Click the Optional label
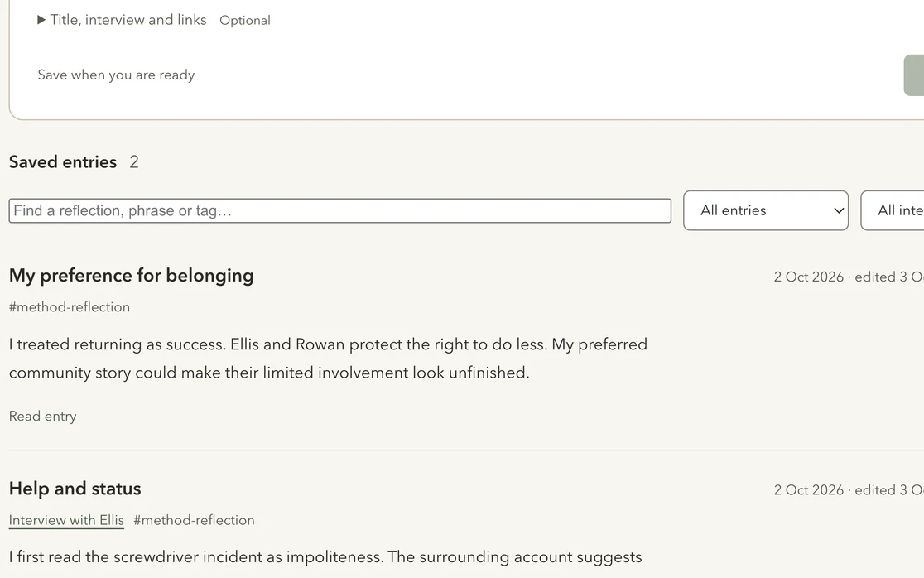Screen dimensions: 924x578 click(245, 20)
